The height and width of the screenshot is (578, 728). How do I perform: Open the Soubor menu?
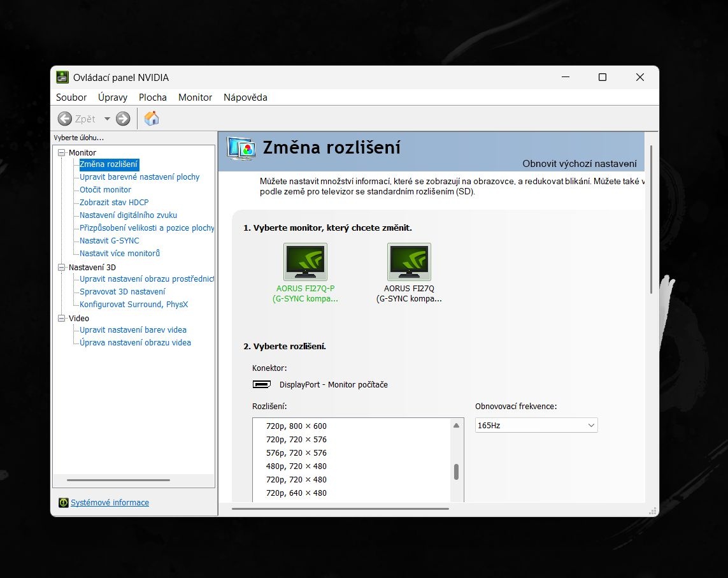[71, 98]
